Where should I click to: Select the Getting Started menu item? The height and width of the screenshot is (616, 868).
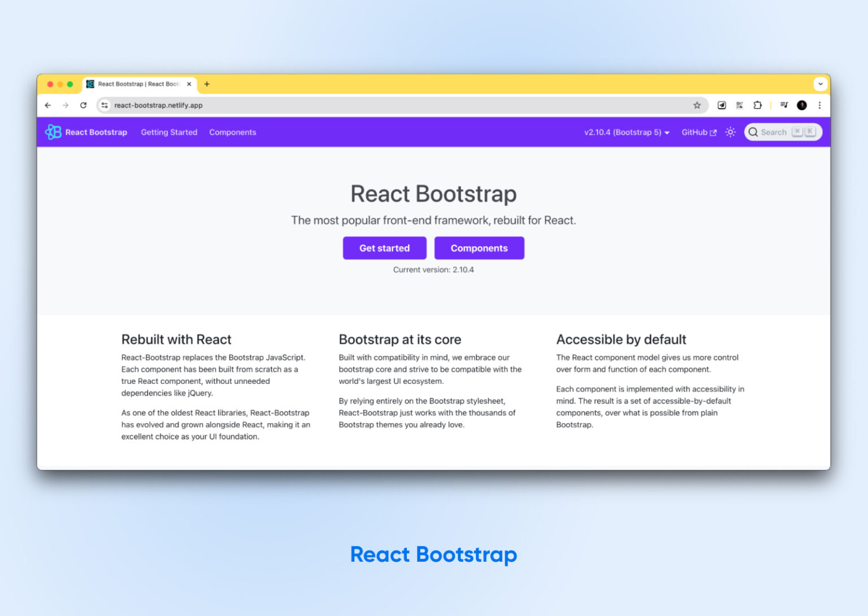point(169,132)
